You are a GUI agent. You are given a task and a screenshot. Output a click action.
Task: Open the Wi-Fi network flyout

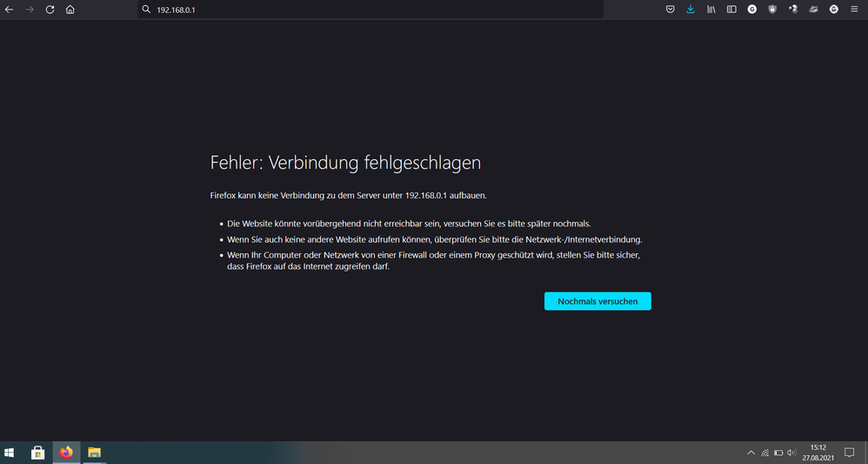point(765,453)
